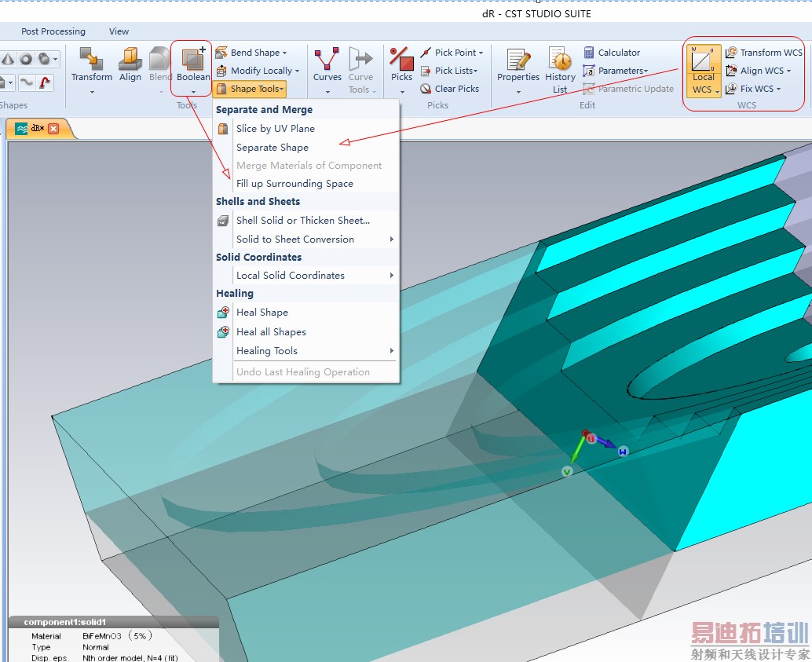Click the green V axis handle
The height and width of the screenshot is (662, 812).
pos(567,471)
